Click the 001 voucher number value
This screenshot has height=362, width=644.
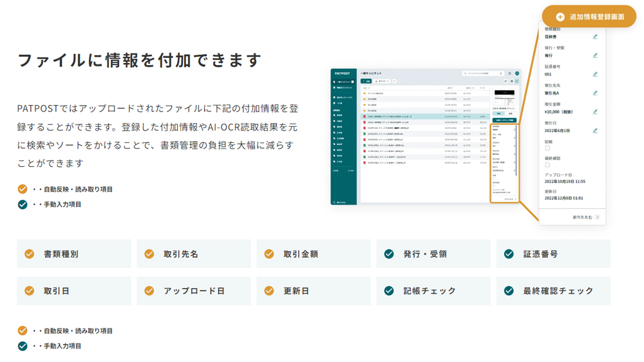(548, 74)
